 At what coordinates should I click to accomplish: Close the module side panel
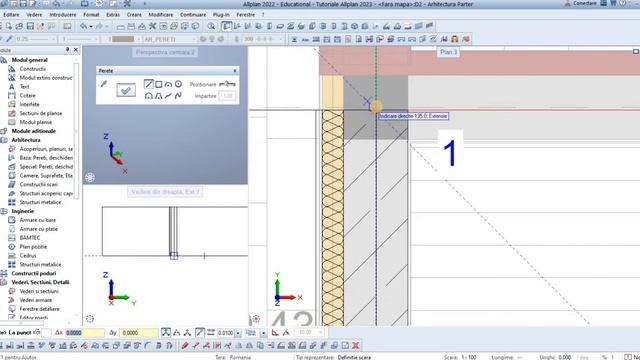76,50
